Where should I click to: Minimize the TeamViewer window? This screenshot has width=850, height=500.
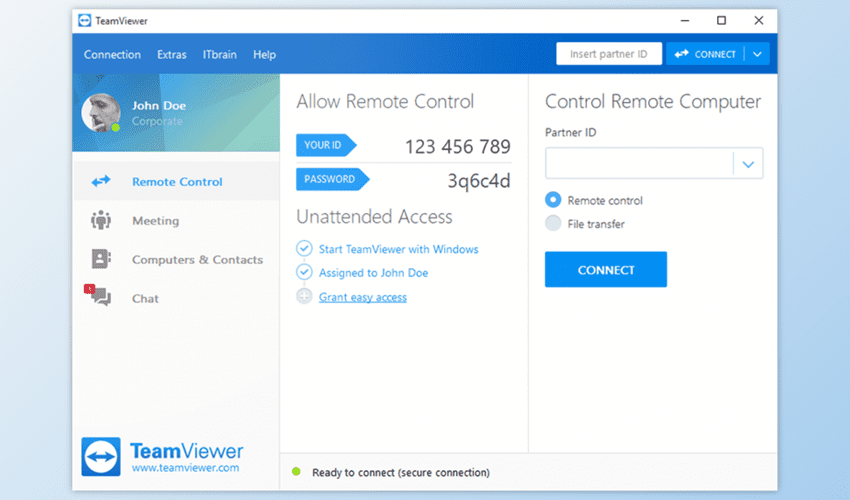click(x=685, y=21)
